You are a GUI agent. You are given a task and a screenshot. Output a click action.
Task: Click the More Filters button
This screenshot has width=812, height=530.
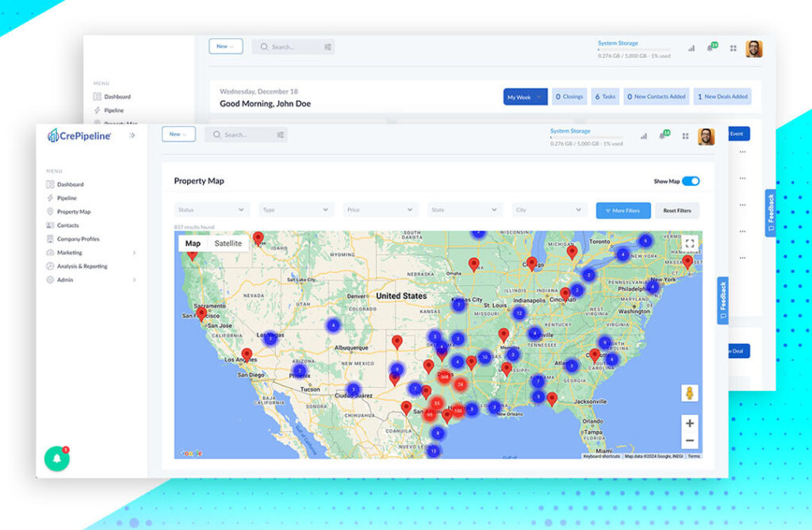click(623, 210)
